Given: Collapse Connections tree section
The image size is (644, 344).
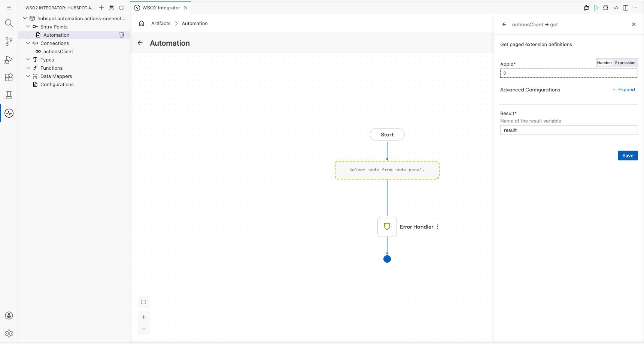Looking at the screenshot, I should [28, 43].
